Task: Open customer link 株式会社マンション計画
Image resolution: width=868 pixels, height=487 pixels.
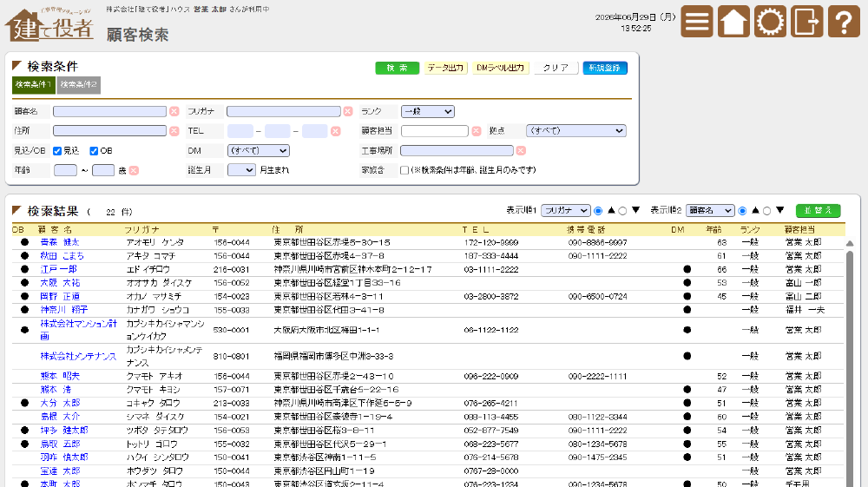Action: click(79, 330)
